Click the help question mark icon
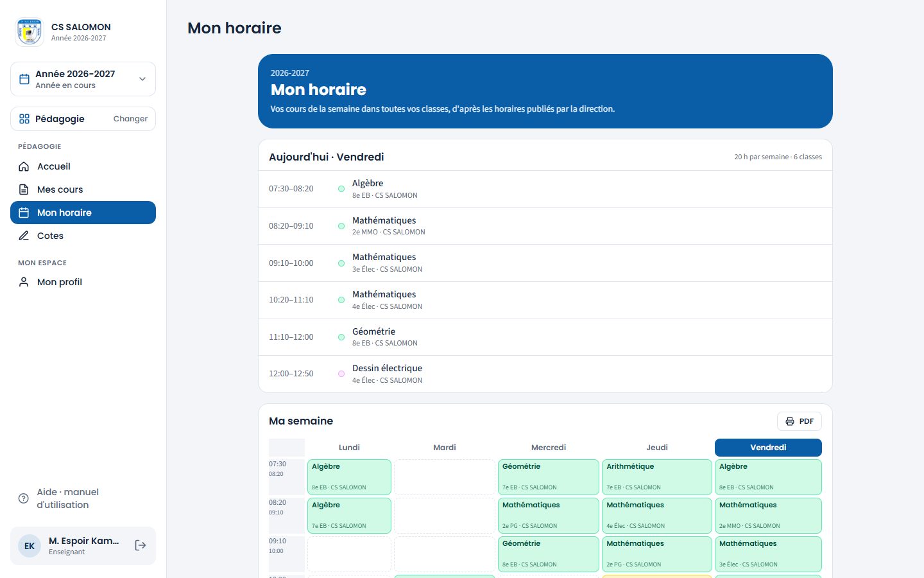The image size is (924, 578). pos(24,498)
